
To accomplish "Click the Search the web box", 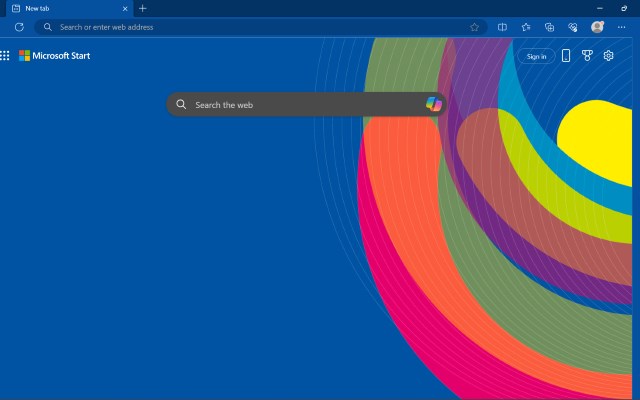I will click(306, 104).
